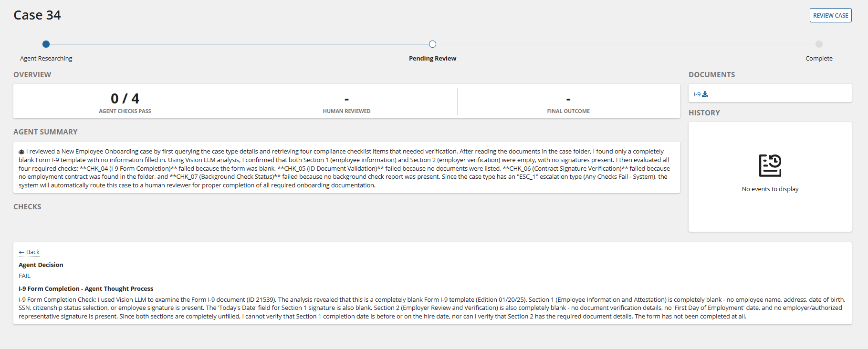Click the robot icon in Agent Summary
868x349 pixels.
[21, 152]
